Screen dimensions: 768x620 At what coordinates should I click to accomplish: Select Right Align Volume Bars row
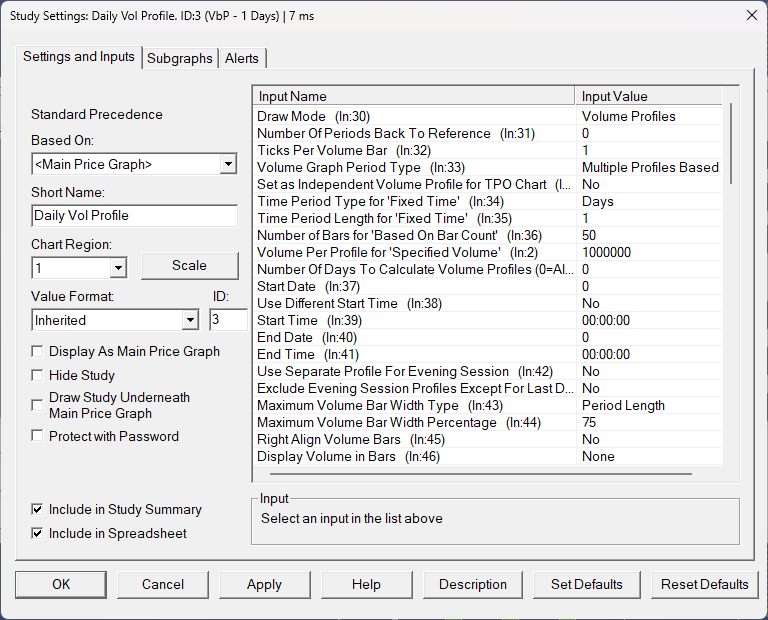[487, 439]
